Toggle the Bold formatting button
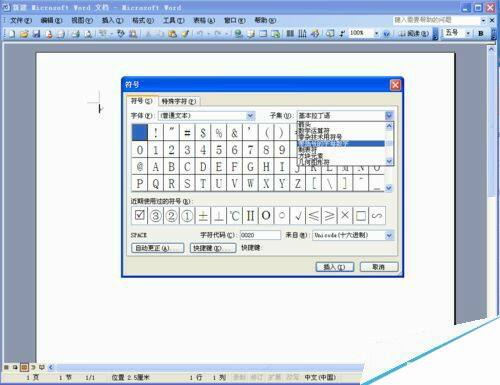500x385 pixels. point(481,33)
